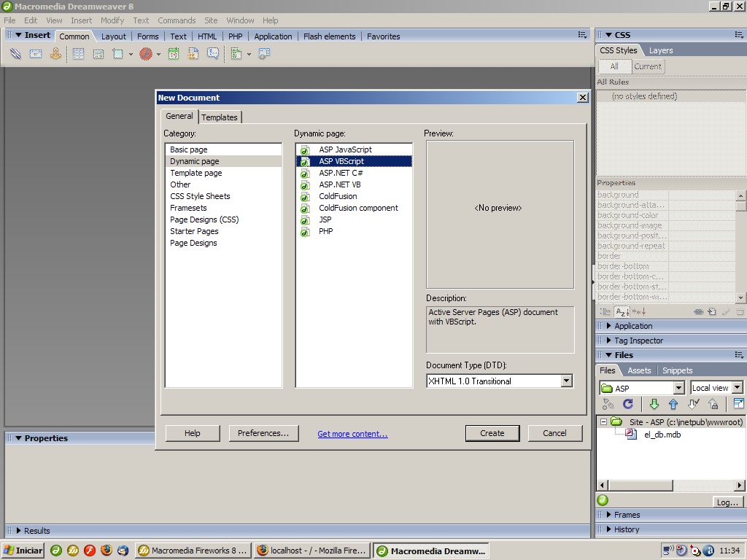Switch to the Mozilla Firefox taskbar window
The width and height of the screenshot is (747, 560).
[312, 551]
